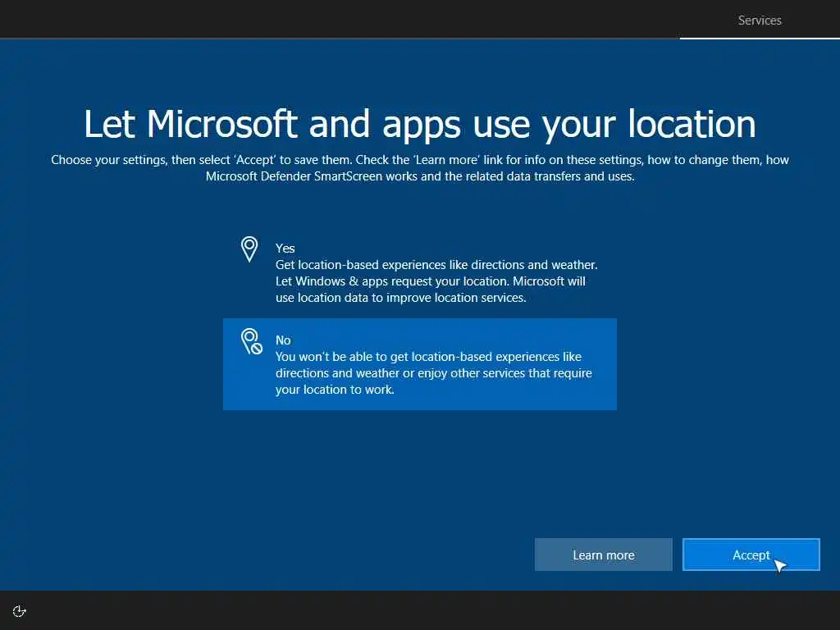Select the Yes location option
This screenshot has height=630, width=840.
tap(419, 272)
